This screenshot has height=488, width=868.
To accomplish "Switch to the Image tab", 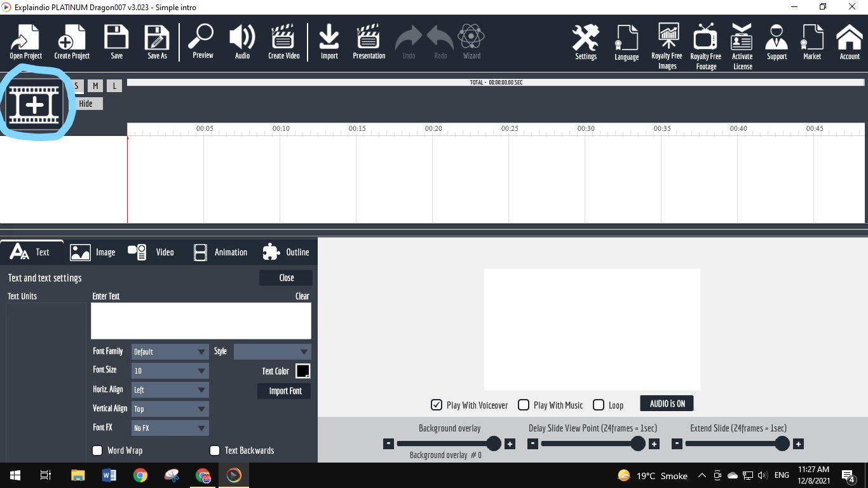I will tap(93, 252).
